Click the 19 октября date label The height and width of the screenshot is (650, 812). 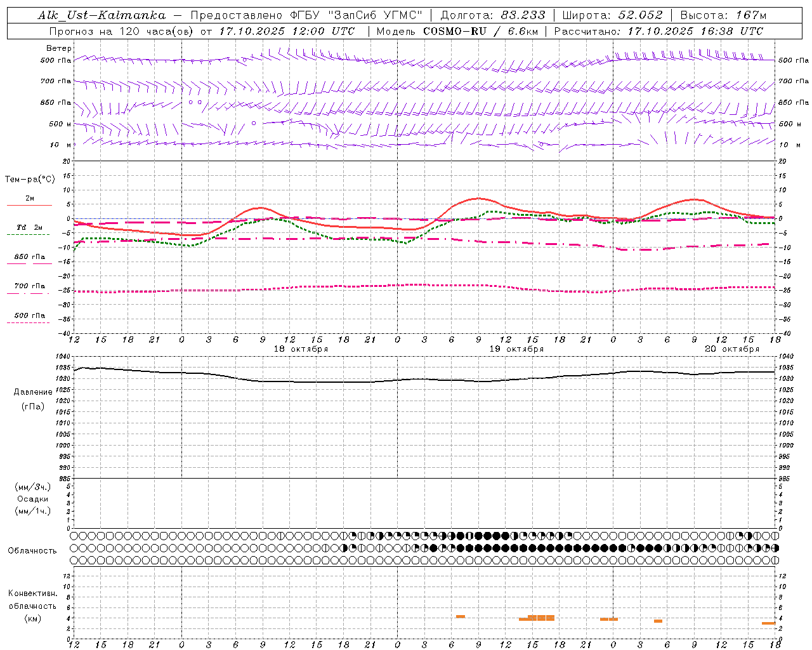click(x=516, y=349)
